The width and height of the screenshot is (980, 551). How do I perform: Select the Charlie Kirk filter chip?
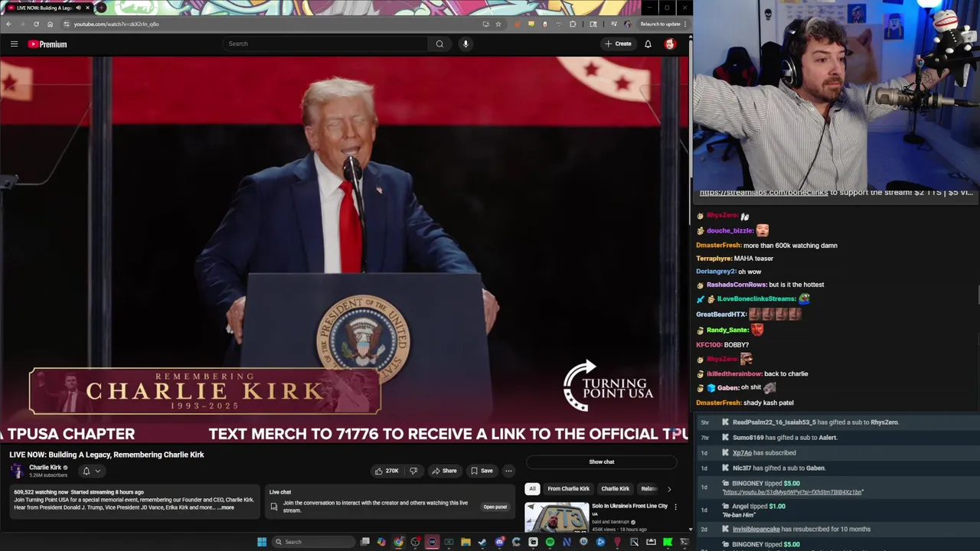coord(615,488)
